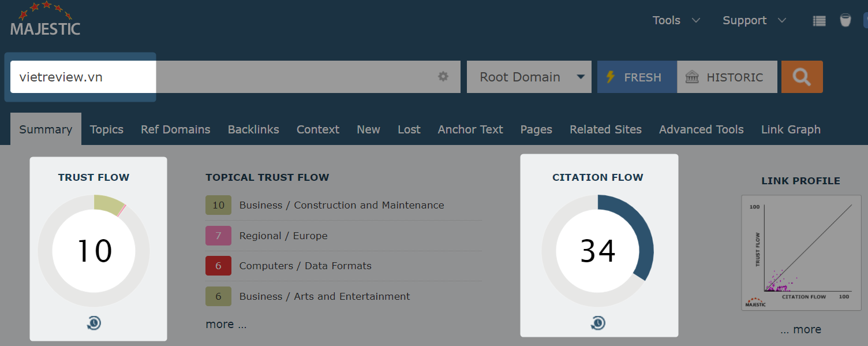
Task: Click the pink score badge 7
Action: (218, 236)
